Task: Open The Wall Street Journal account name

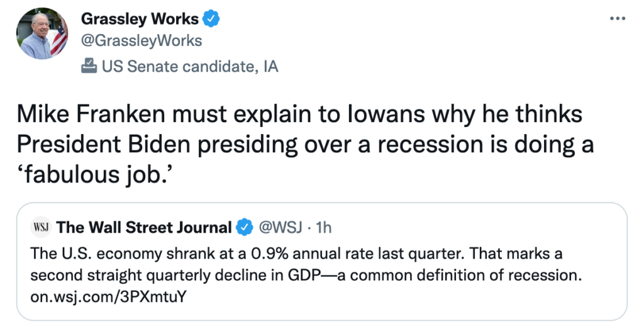Action: coord(144,227)
